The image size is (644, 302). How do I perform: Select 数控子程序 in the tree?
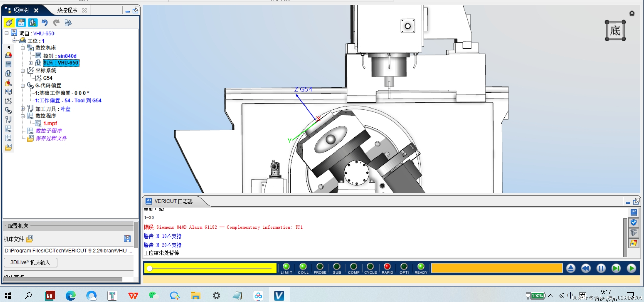[49, 131]
